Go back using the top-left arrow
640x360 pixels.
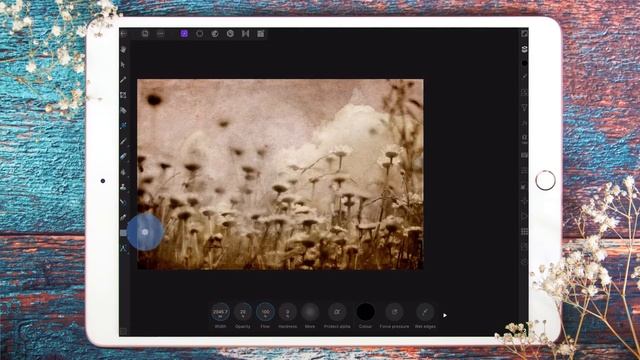(124, 34)
